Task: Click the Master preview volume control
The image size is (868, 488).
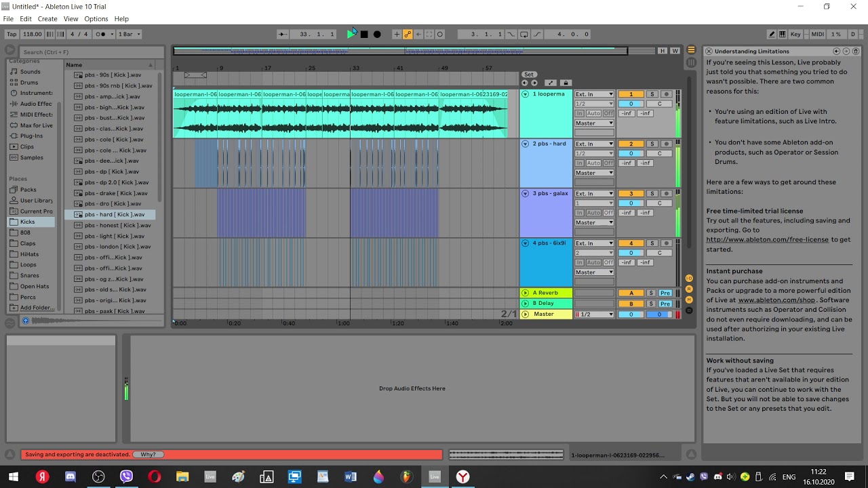Action: tap(659, 314)
